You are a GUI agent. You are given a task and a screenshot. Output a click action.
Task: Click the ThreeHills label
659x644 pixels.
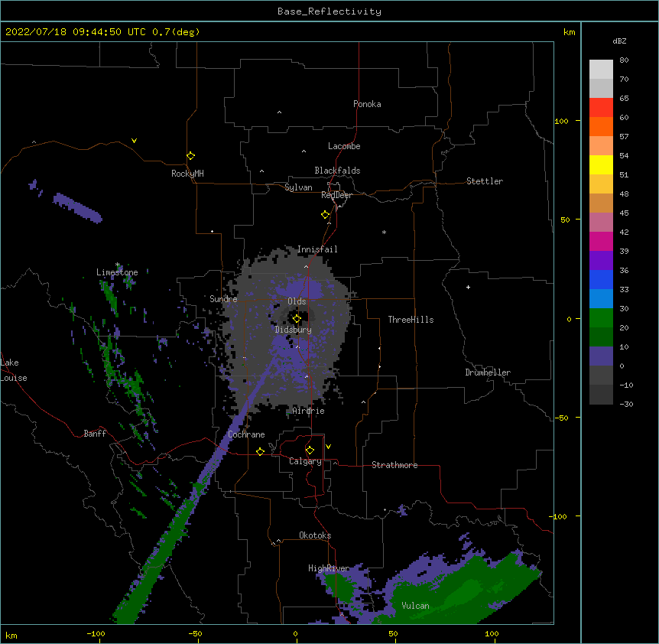(411, 320)
